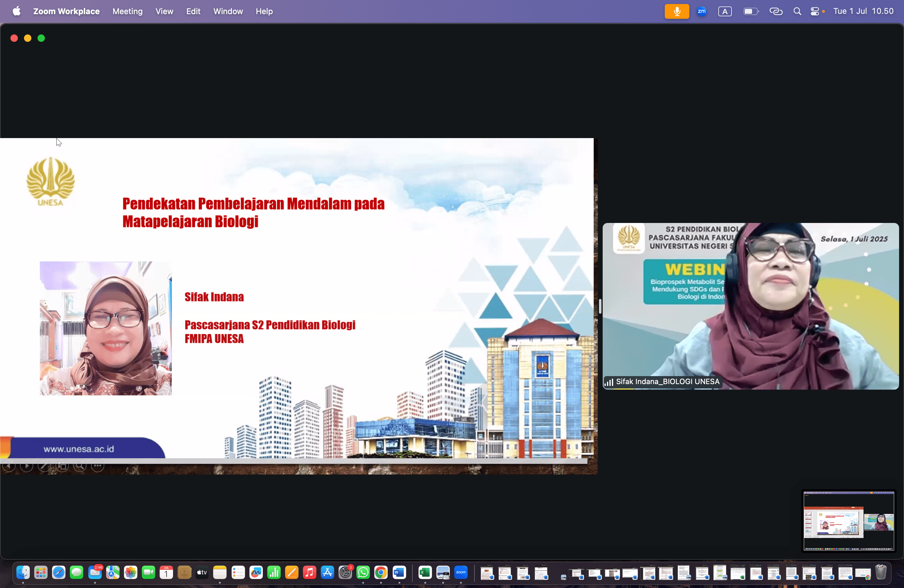Image resolution: width=904 pixels, height=588 pixels.
Task: Select the annotation pen in the presentation controls
Action: pos(45,466)
